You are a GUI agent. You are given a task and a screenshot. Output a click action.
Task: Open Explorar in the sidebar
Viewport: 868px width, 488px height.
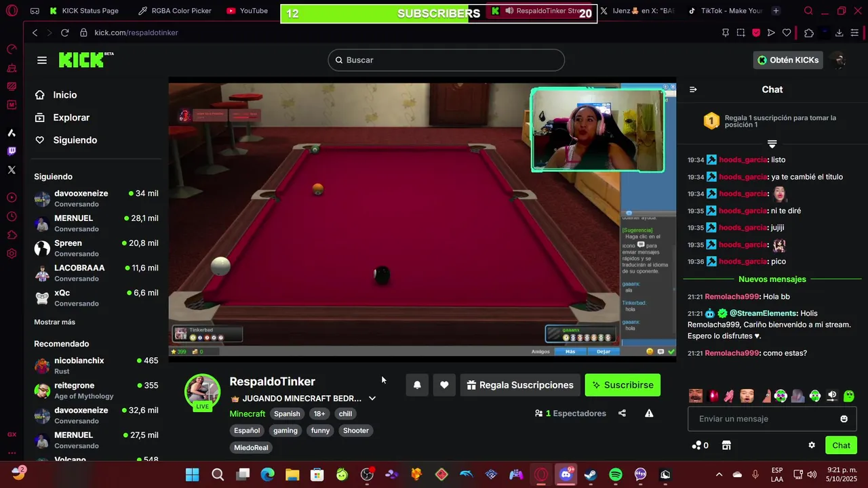(71, 117)
